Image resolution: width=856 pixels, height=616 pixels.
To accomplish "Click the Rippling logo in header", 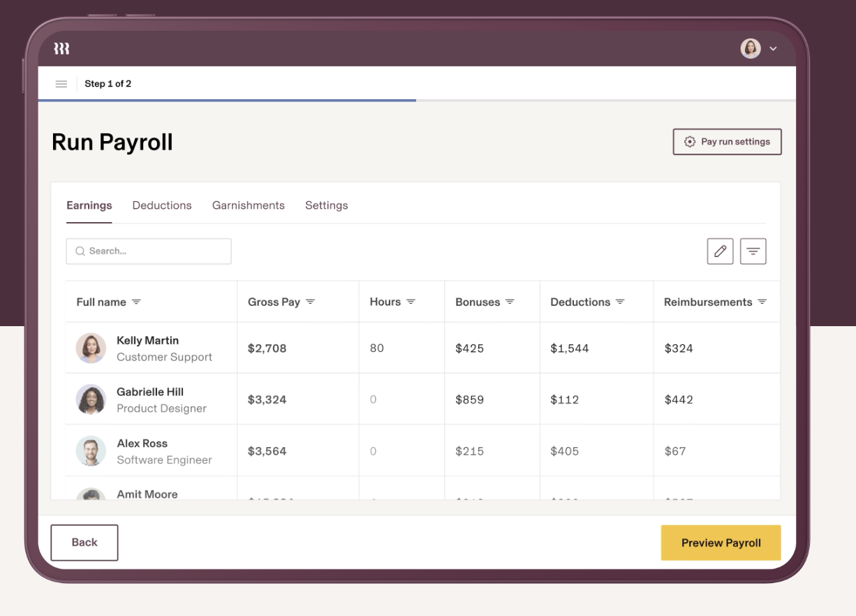I will [x=61, y=49].
